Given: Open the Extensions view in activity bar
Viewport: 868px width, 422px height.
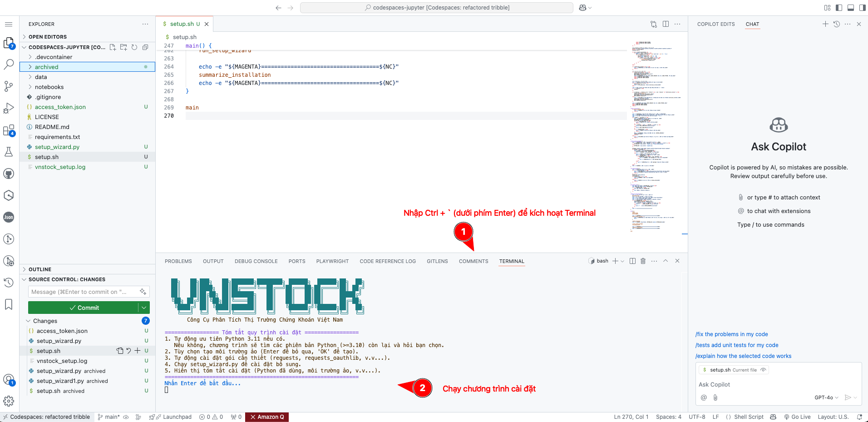Looking at the screenshot, I should click(x=9, y=130).
